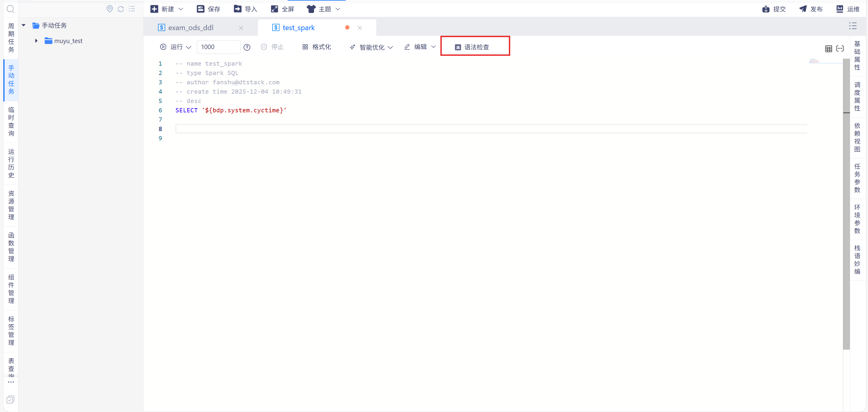Image resolution: width=868 pixels, height=412 pixels.
Task: Switch to the exam_ods_ddl tab
Action: pyautogui.click(x=191, y=28)
